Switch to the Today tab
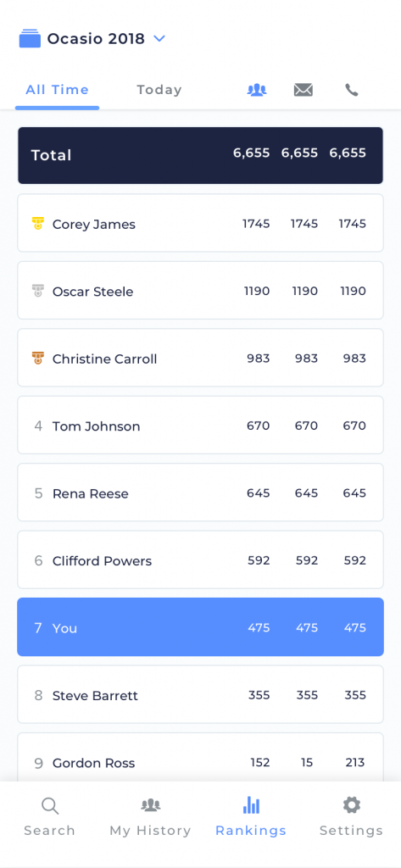The image size is (401, 868). pos(159,90)
